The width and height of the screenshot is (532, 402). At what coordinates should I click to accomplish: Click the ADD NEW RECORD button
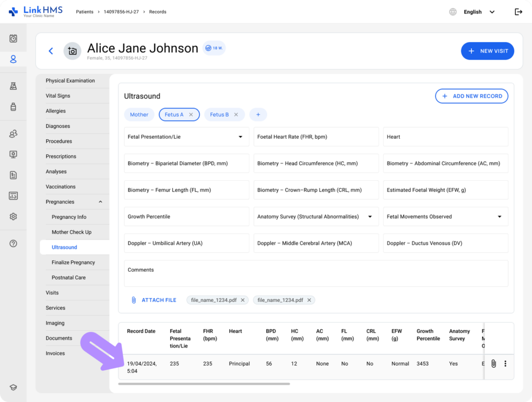pos(471,96)
